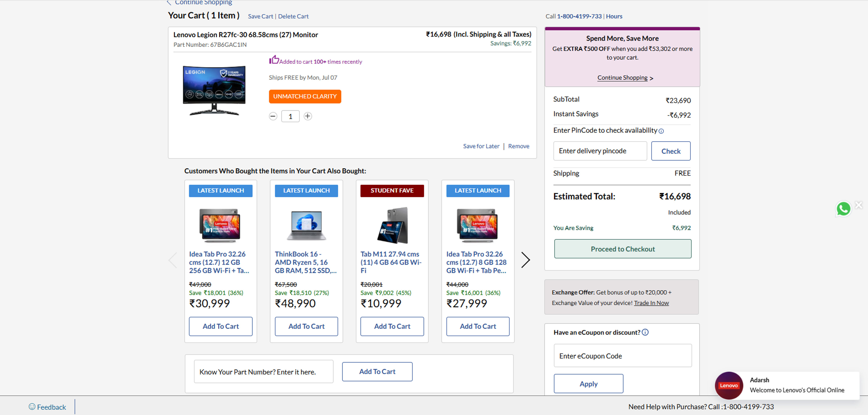Close the WhatsApp floating widget
868x415 pixels.
pyautogui.click(x=859, y=205)
